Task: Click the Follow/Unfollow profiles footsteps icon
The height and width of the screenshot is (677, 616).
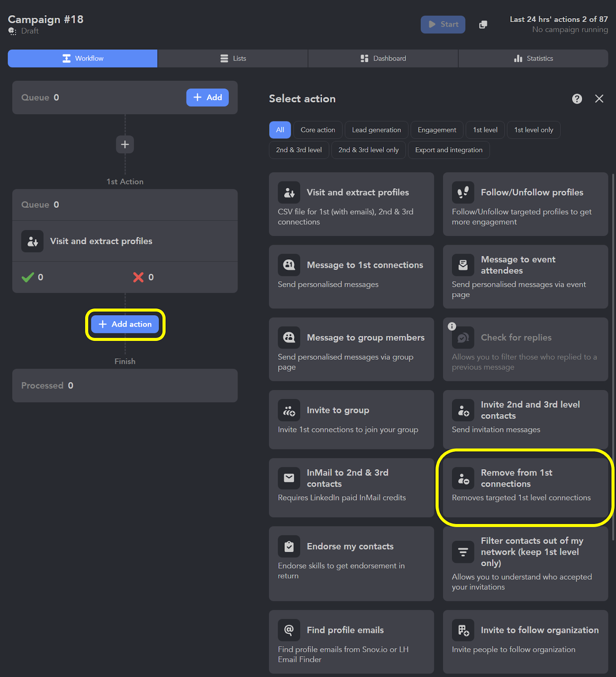Action: click(x=463, y=193)
